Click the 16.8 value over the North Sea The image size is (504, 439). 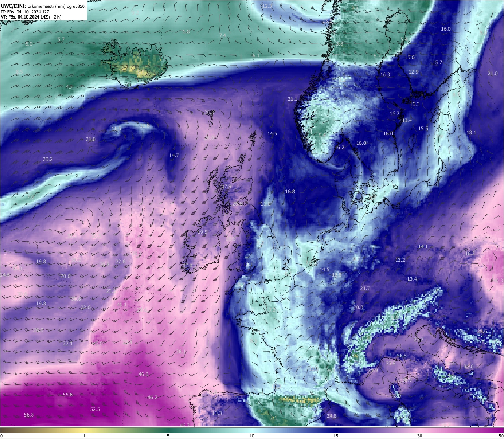(290, 191)
